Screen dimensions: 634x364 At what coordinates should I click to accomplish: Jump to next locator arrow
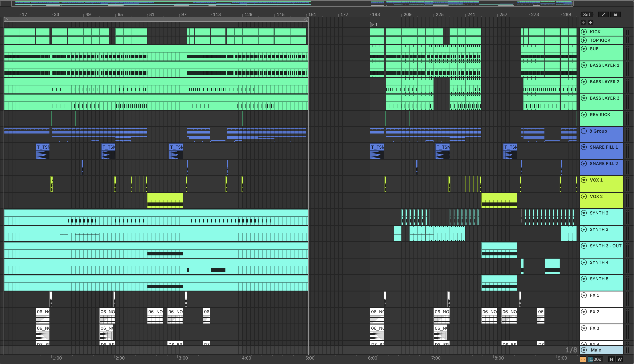point(590,22)
